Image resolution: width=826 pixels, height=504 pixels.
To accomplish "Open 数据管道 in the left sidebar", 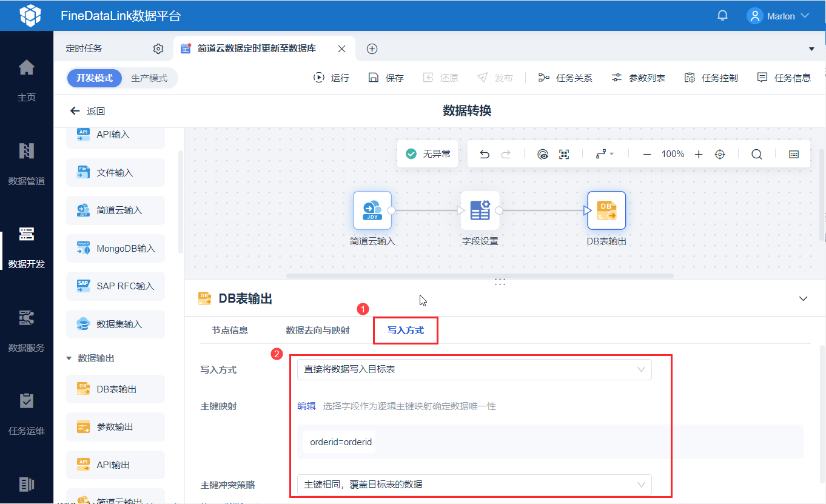I will tap(27, 163).
